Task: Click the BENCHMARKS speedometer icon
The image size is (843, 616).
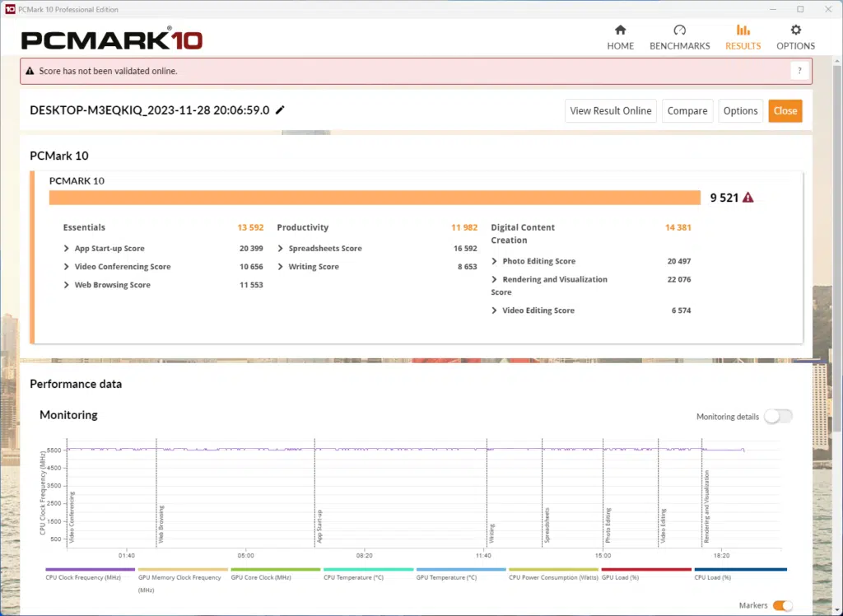Action: pyautogui.click(x=679, y=28)
